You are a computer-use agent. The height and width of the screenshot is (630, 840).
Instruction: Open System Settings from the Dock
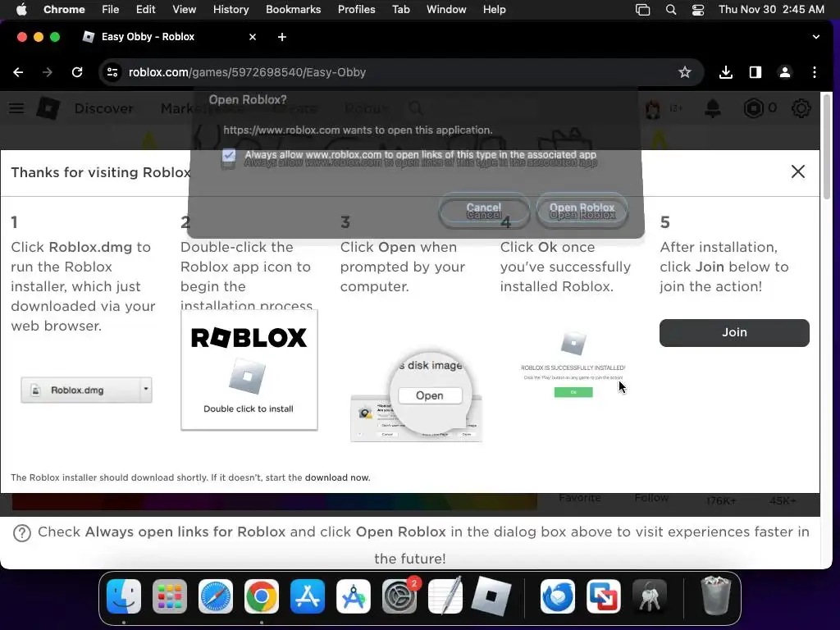click(x=399, y=596)
